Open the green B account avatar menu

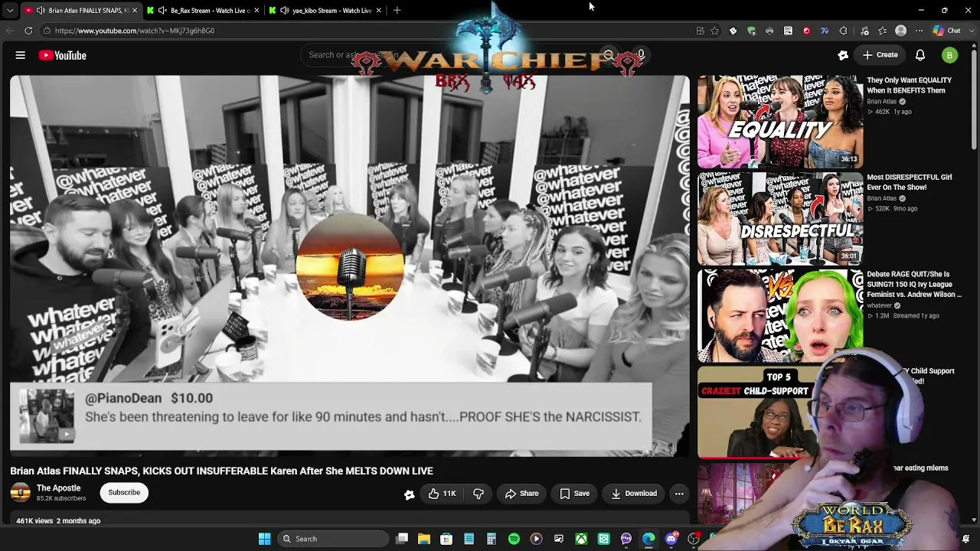tap(949, 55)
